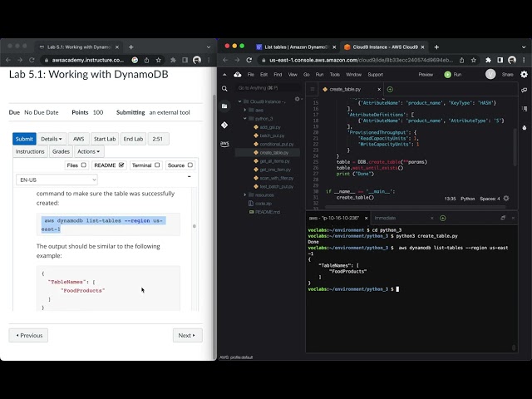
Task: Open the Source Control diamond icon
Action: tap(224, 126)
